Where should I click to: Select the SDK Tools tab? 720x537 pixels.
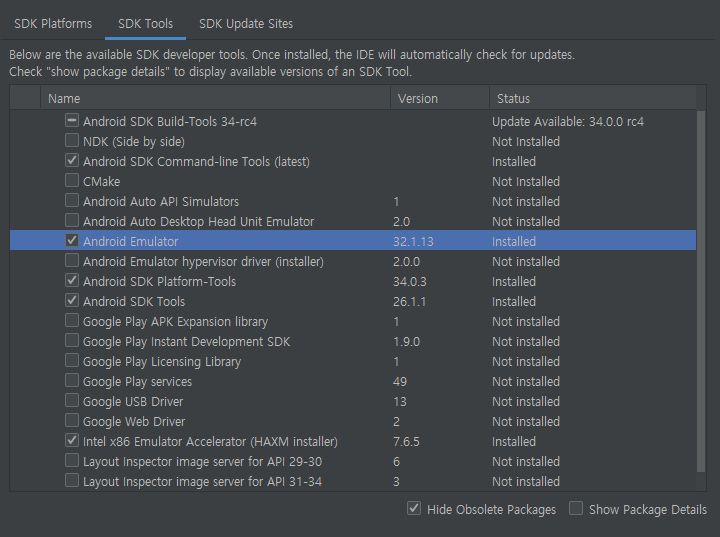click(x=145, y=23)
